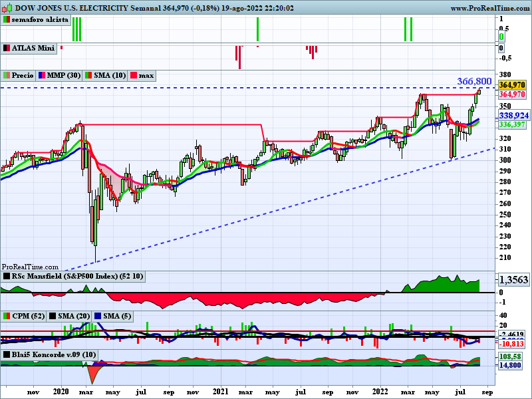Click the 210 price axis label
Image resolution: width=532 pixels, height=399 pixels.
pyautogui.click(x=505, y=258)
